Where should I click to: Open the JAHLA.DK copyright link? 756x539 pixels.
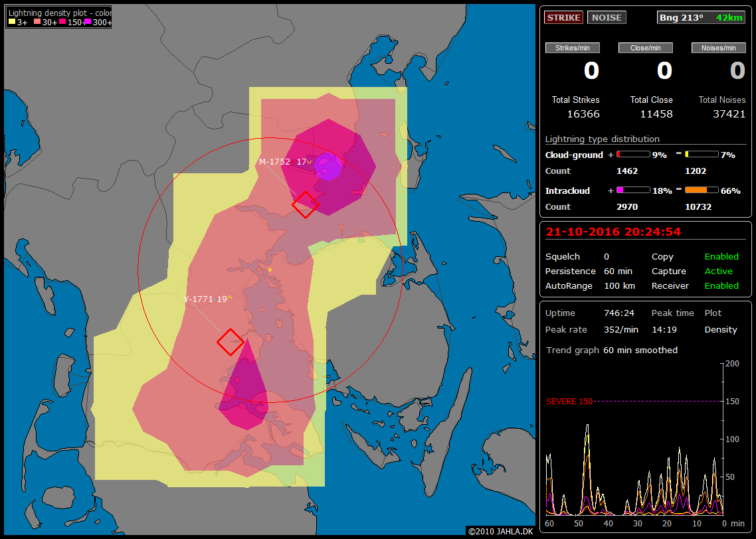(x=500, y=532)
